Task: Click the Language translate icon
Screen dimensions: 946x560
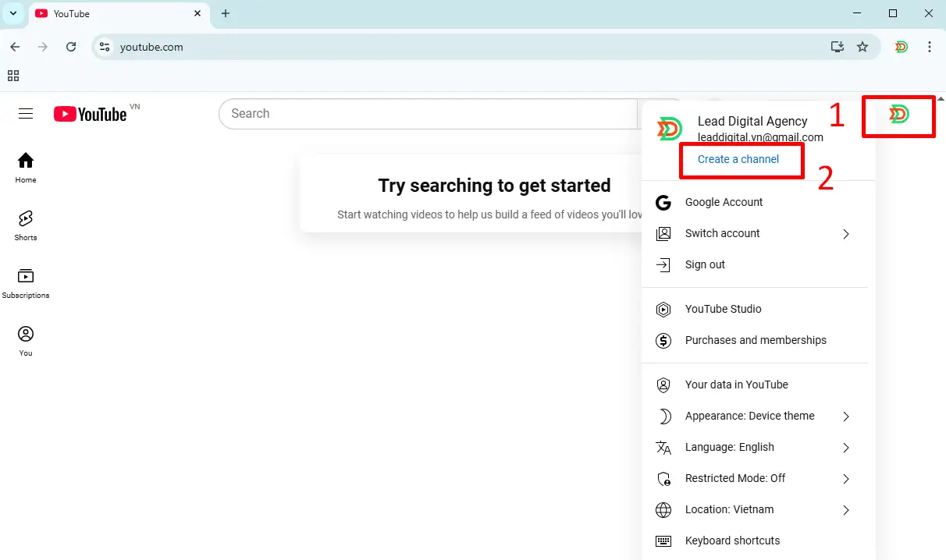Action: point(663,447)
